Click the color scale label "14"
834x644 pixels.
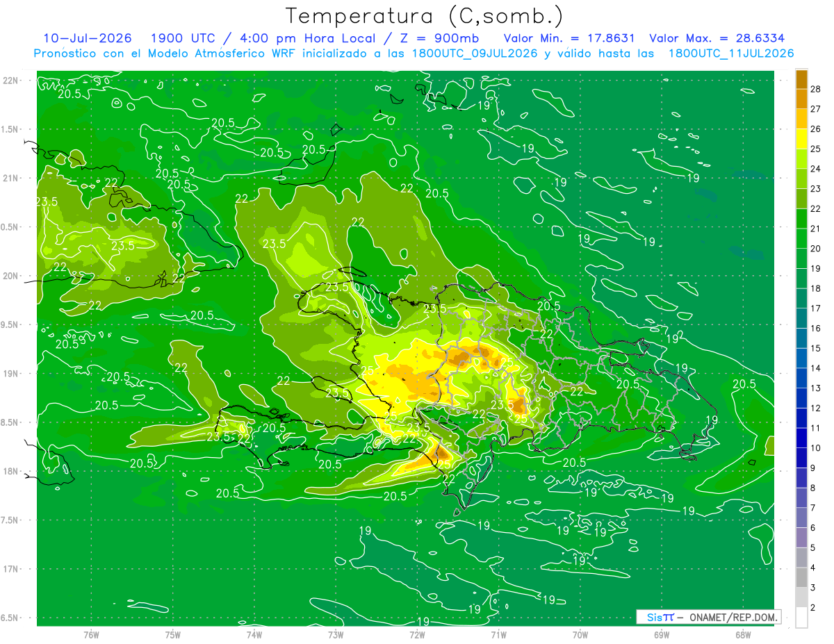815,368
